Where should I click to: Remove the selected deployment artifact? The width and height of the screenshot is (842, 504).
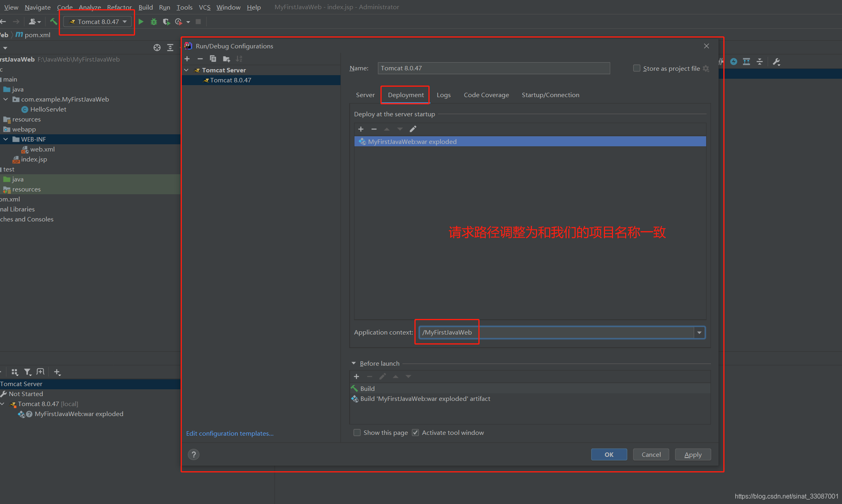374,129
